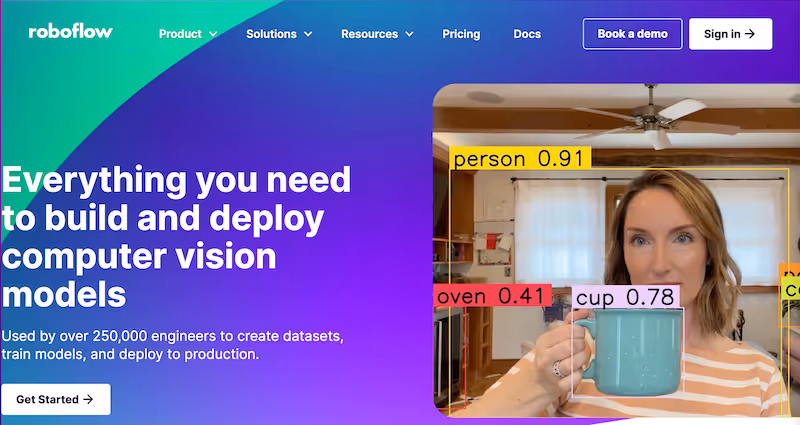
Task: Open the Docs link
Action: [x=527, y=34]
